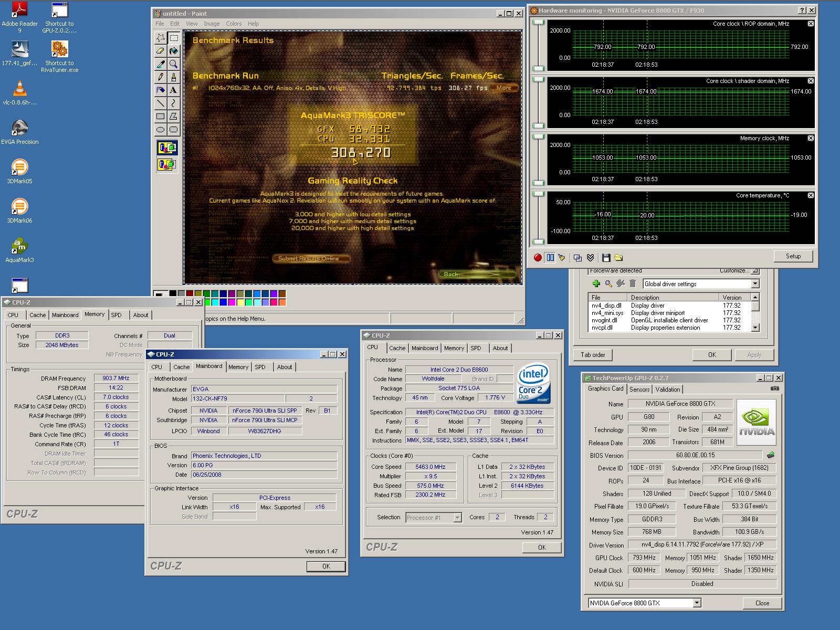Click the BIOS save icon in GPU-Z
The width and height of the screenshot is (840, 630).
[771, 455]
